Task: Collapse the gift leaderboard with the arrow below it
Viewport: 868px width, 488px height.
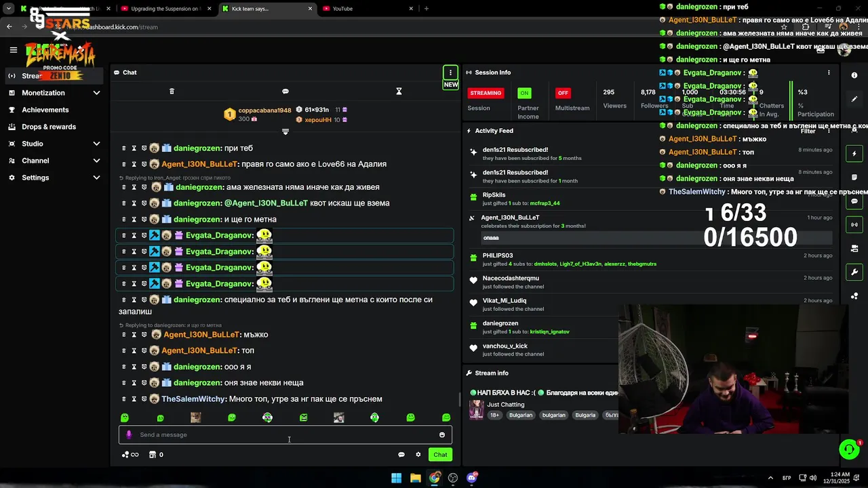Action: tap(285, 131)
